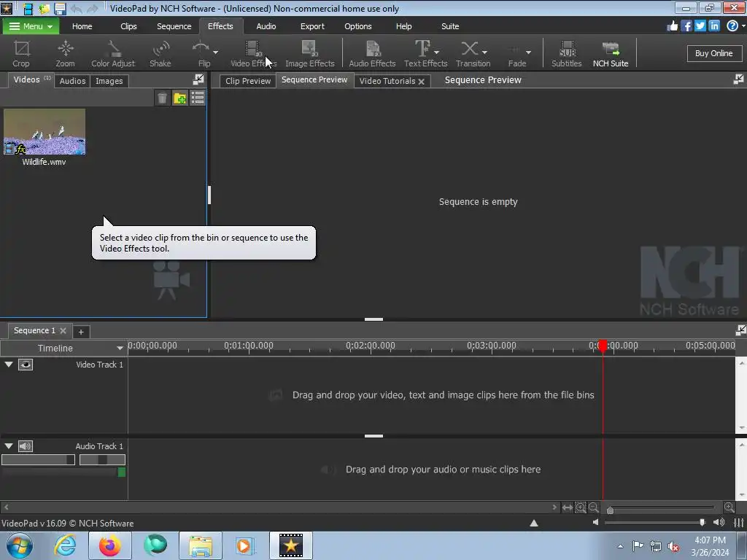Open Firefox from the Windows taskbar

(110, 545)
